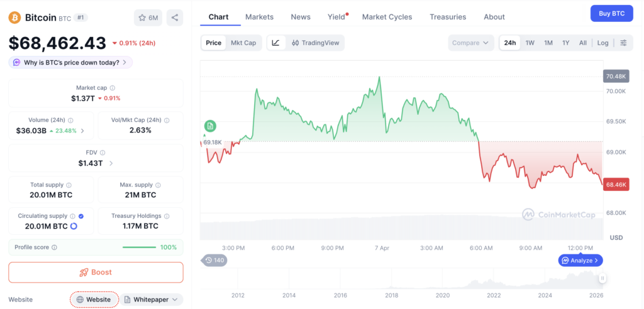Add Bitcoin to watchlist with star button
The width and height of the screenshot is (644, 309).
[x=148, y=18]
